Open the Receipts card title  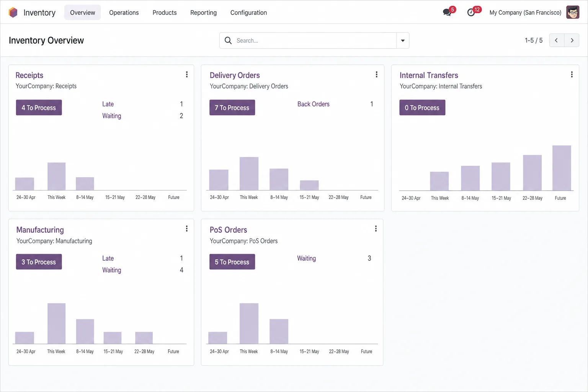[x=29, y=75]
